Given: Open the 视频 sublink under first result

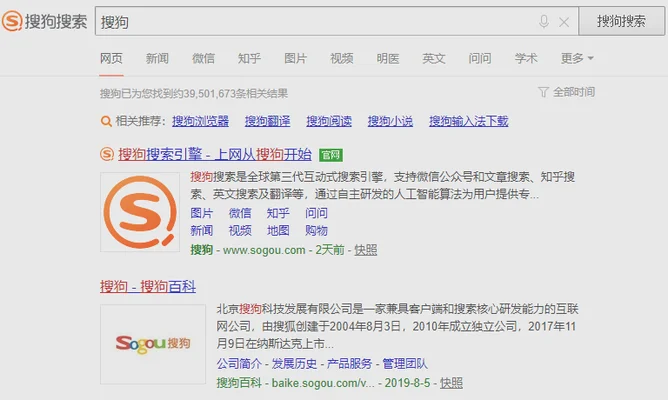Looking at the screenshot, I should click(x=240, y=230).
